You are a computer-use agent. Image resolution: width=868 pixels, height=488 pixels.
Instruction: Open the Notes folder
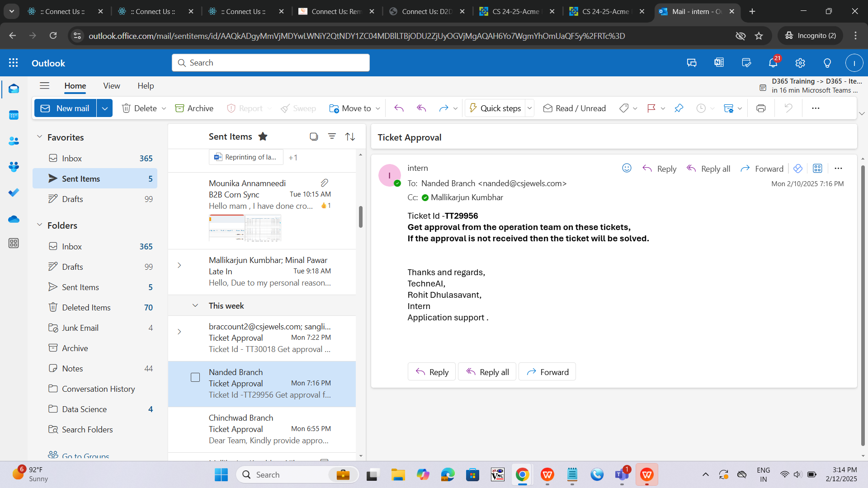coord(95,368)
